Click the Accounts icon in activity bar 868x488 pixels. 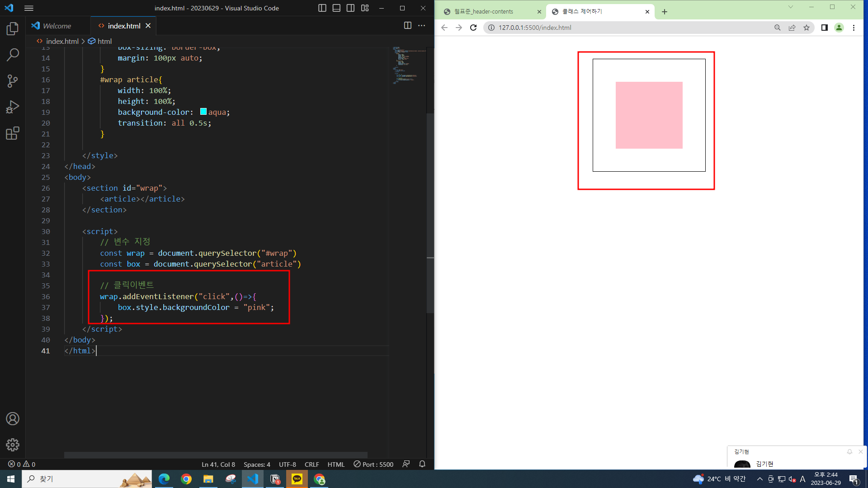[x=13, y=419]
